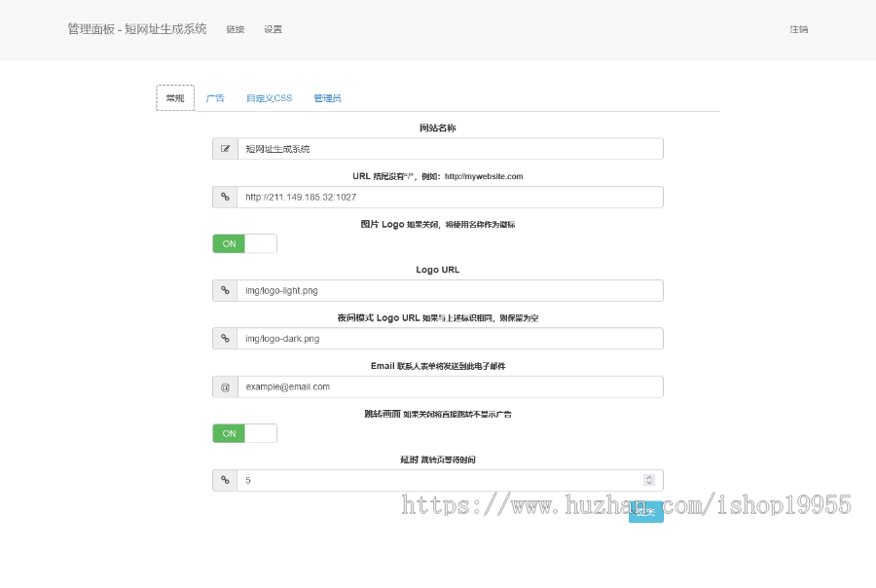This screenshot has width=876, height=588.
Task: Click the @ icon beside the Email field
Action: coord(225,386)
